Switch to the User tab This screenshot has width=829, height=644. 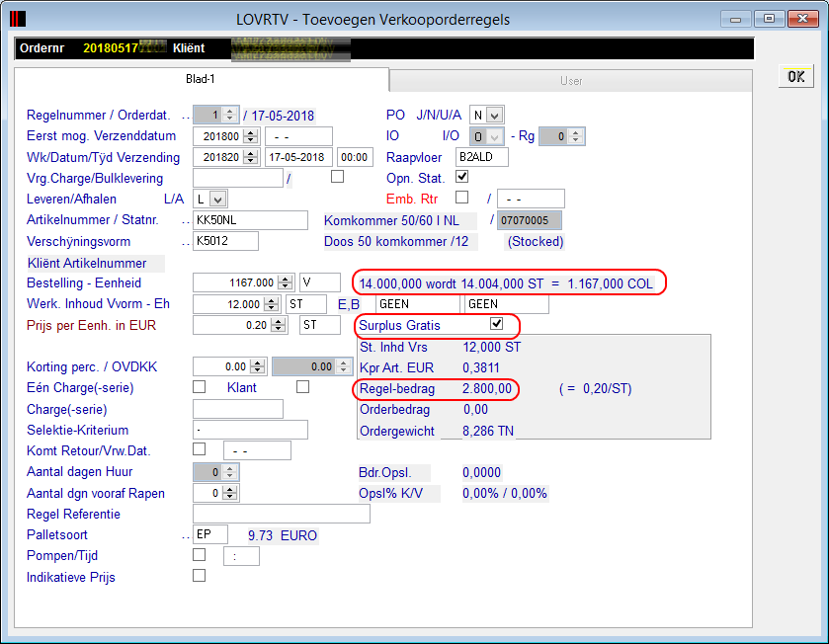click(x=571, y=81)
